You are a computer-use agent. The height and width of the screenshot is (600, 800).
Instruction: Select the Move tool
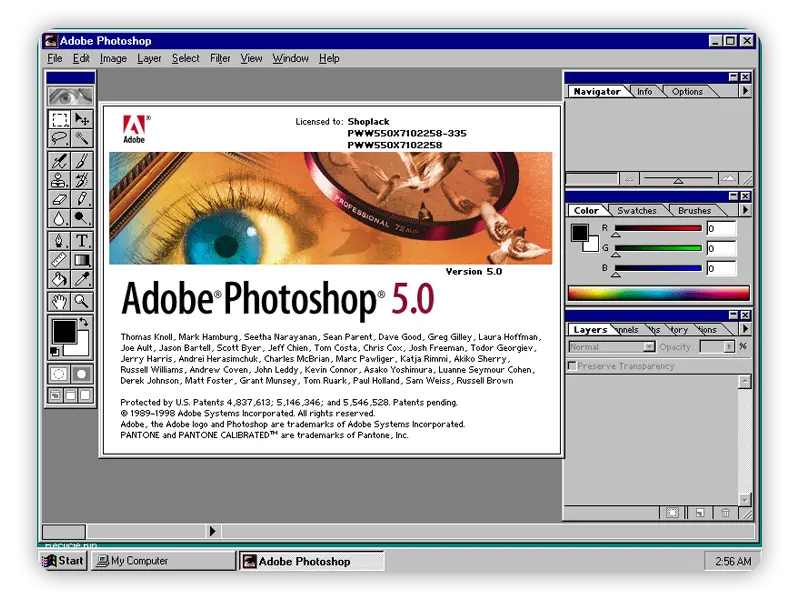pyautogui.click(x=82, y=119)
